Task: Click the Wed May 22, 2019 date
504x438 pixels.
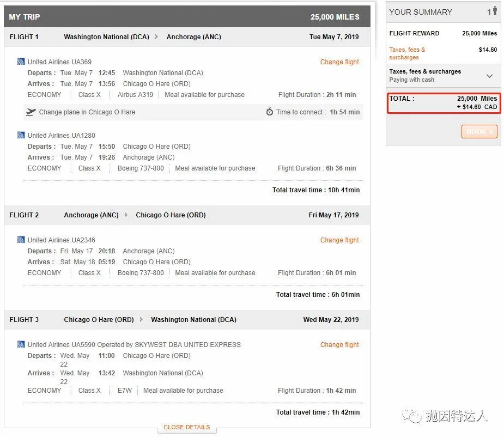Action: click(331, 319)
